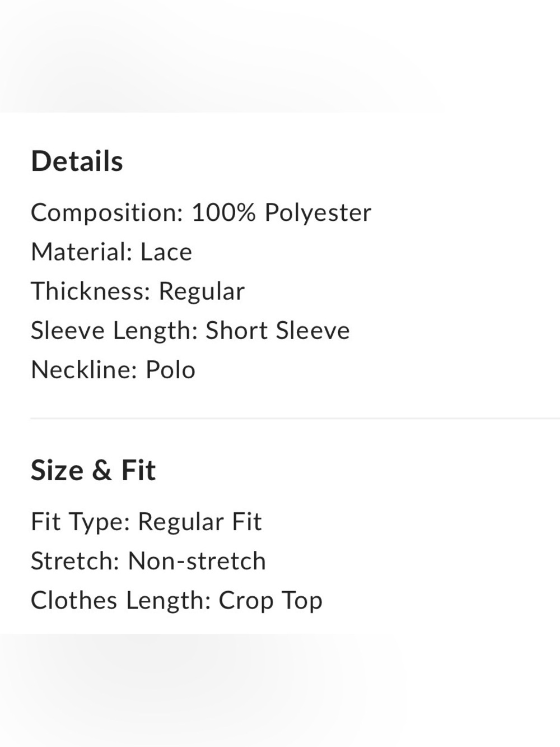The image size is (560, 747).
Task: Select the Details section heading
Action: pos(77,161)
